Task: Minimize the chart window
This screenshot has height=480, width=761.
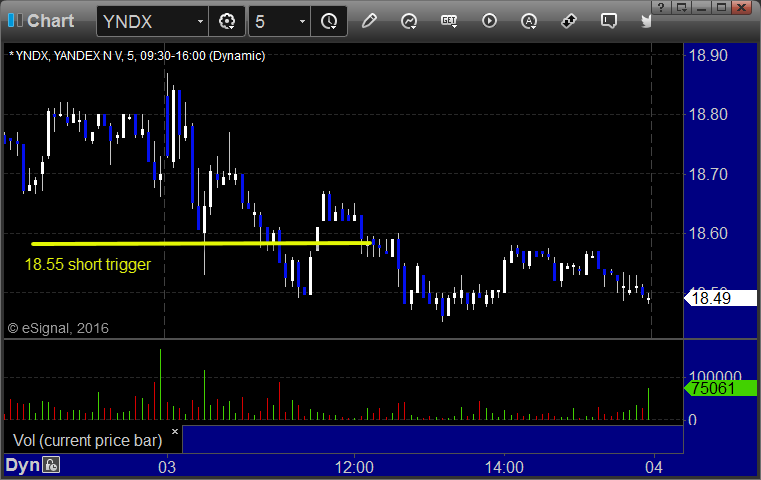Action: click(x=702, y=7)
